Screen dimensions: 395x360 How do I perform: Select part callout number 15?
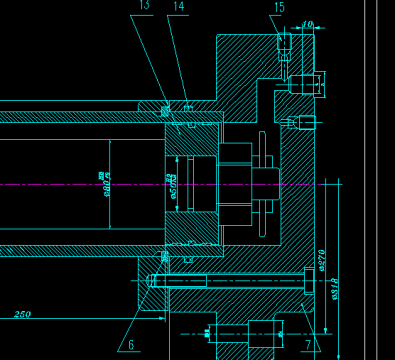click(x=279, y=7)
